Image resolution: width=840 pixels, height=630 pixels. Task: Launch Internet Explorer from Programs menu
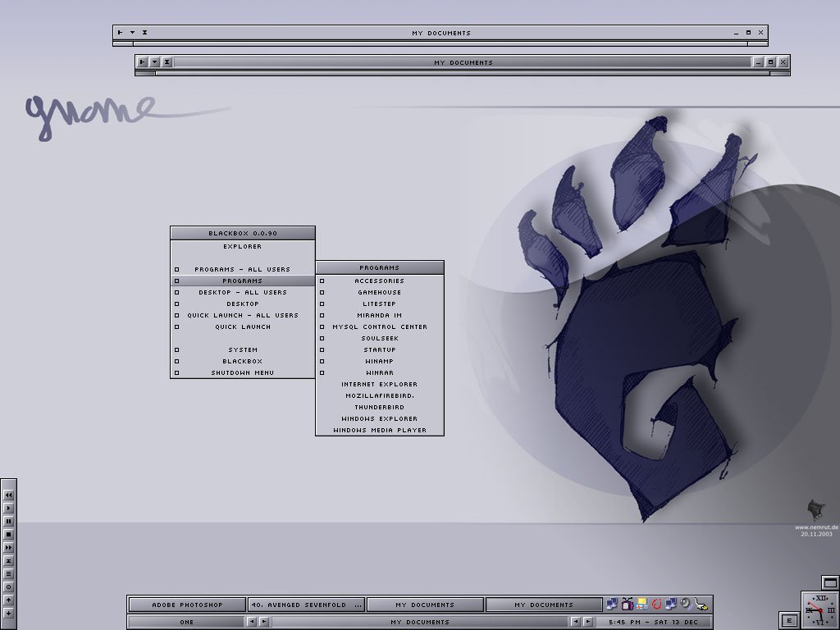point(380,384)
